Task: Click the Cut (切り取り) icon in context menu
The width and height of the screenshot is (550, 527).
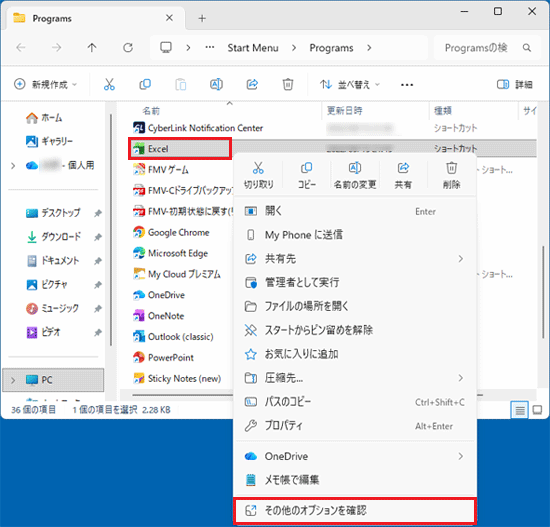Action: pyautogui.click(x=258, y=168)
